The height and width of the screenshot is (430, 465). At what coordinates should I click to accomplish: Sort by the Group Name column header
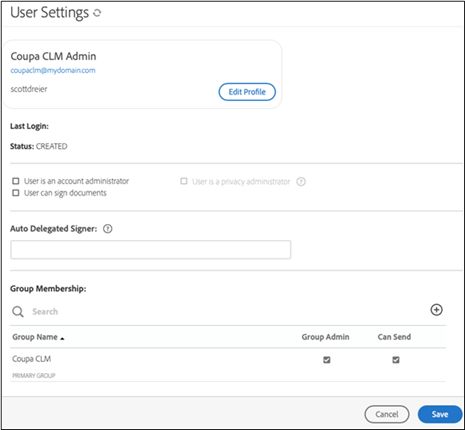(x=38, y=337)
